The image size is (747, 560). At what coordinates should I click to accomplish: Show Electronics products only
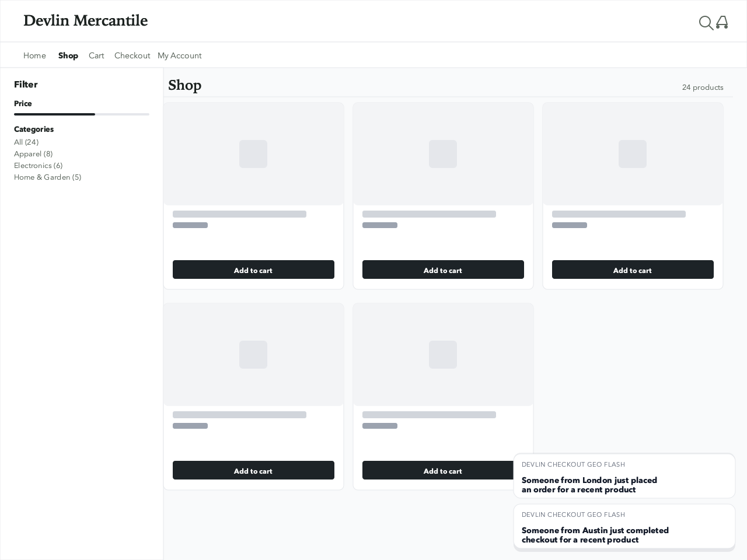tap(38, 165)
